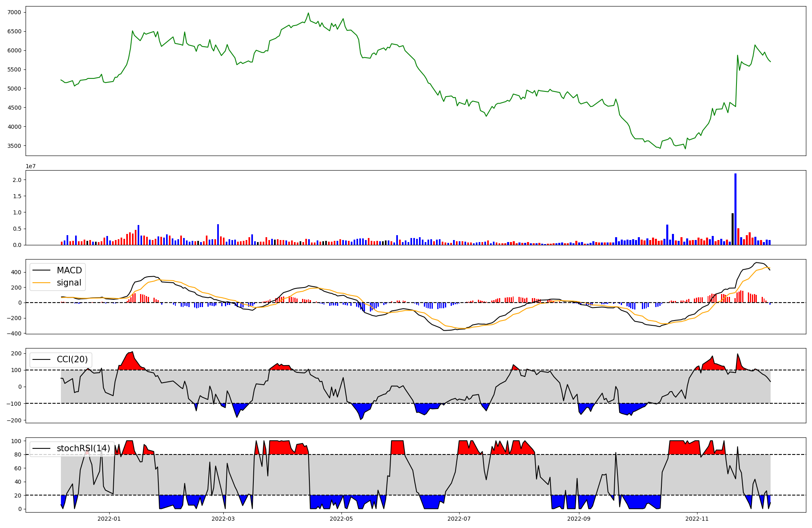Click the 2022-09 date tick label
This screenshot has height=528, width=812.
coord(579,519)
